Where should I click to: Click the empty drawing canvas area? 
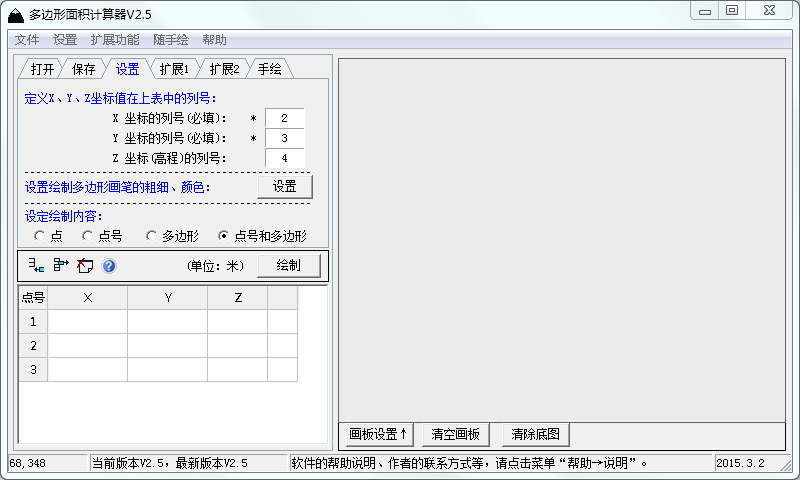562,240
